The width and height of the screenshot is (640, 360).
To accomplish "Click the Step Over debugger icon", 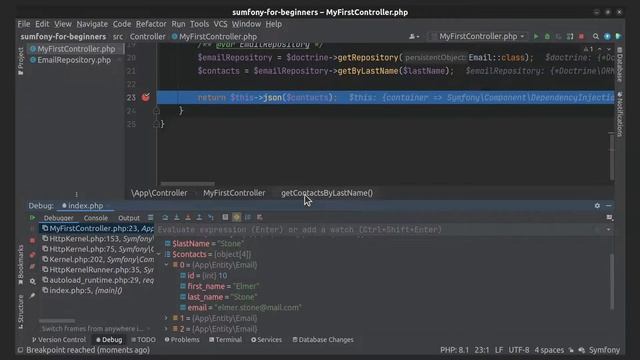I will coord(165,218).
